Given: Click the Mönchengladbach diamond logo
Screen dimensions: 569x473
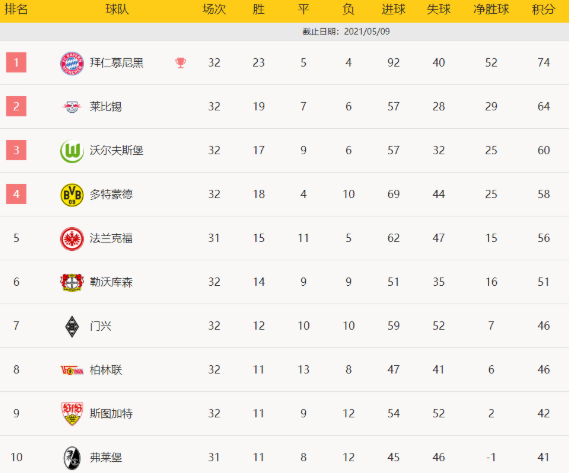Looking at the screenshot, I should (x=72, y=326).
